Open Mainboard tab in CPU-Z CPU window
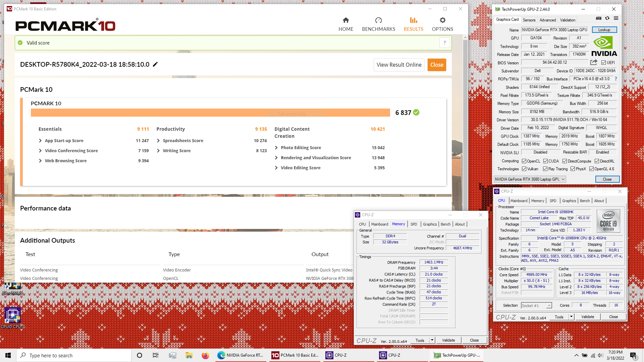Image resolution: width=644 pixels, height=362 pixels. click(x=519, y=201)
